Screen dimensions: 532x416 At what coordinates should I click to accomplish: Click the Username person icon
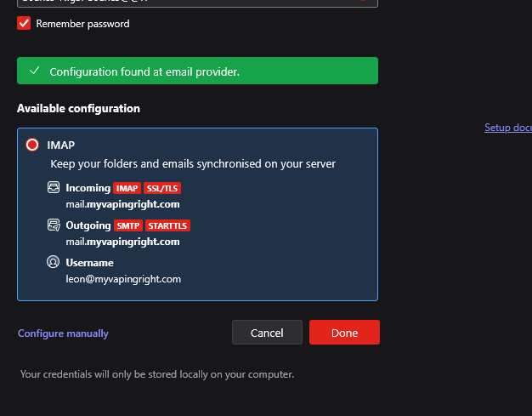pos(54,263)
